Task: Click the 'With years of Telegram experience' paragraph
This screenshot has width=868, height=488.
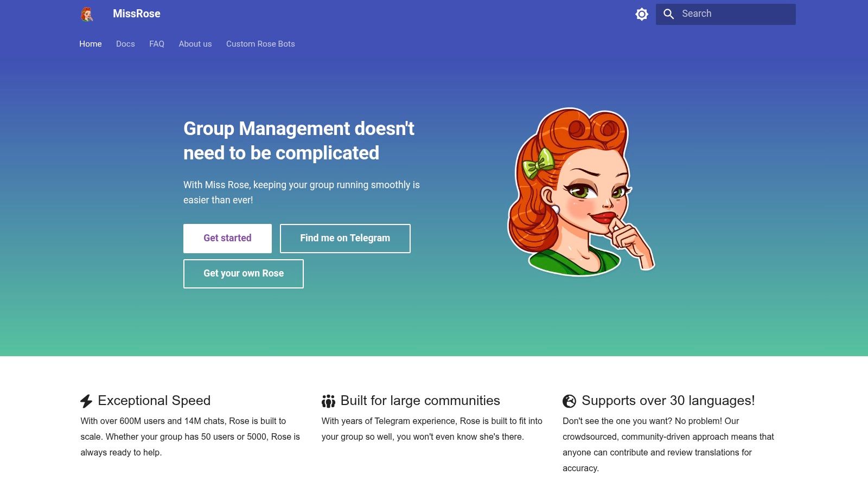Action: click(x=432, y=429)
